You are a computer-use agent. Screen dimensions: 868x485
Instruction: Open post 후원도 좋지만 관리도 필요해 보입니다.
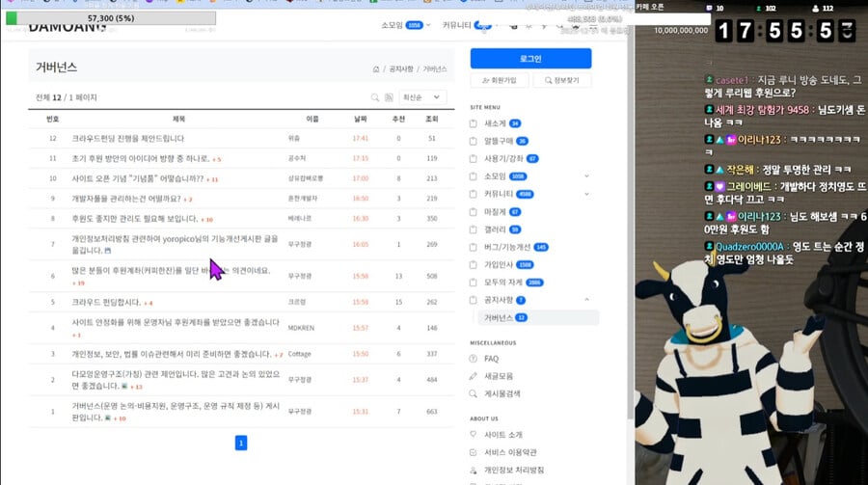134,219
